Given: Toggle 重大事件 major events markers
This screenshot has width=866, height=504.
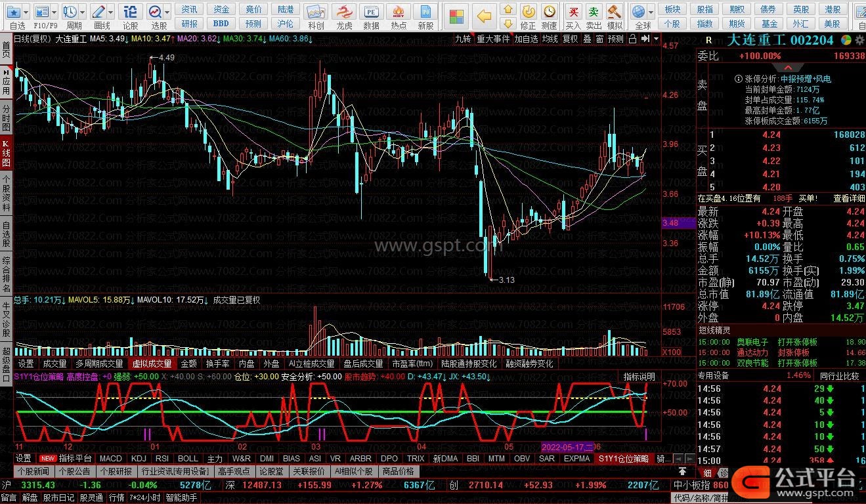Looking at the screenshot, I should tap(493, 39).
